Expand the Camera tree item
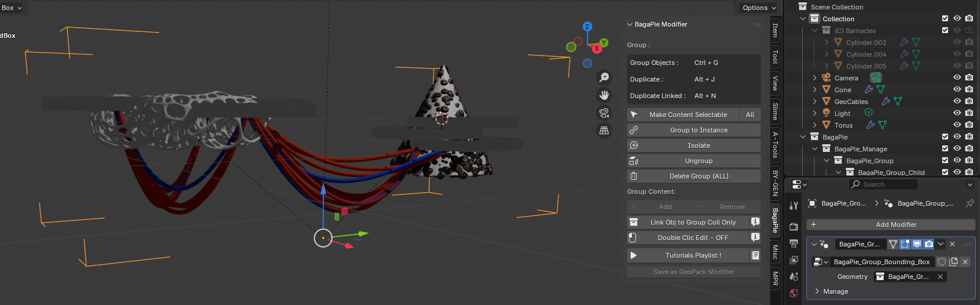Screen dimensions: 980x305 coord(814,78)
